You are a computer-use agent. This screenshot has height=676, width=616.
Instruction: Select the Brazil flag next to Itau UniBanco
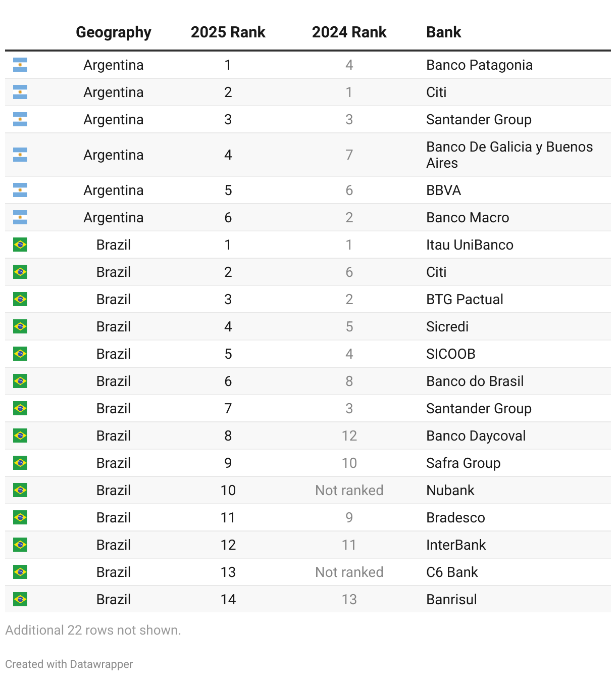pos(20,245)
